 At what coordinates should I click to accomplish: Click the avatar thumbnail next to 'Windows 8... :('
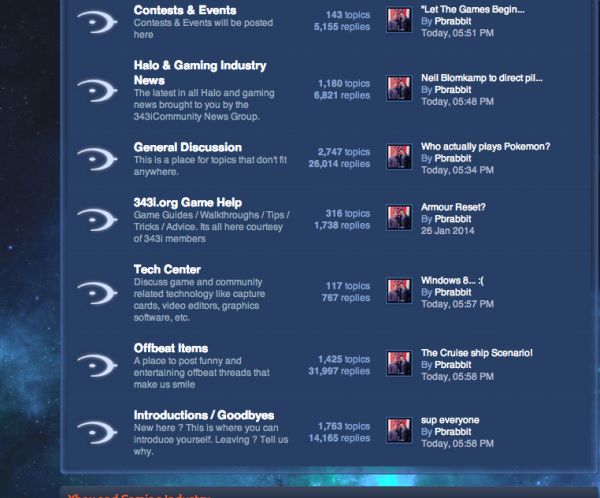(x=399, y=291)
